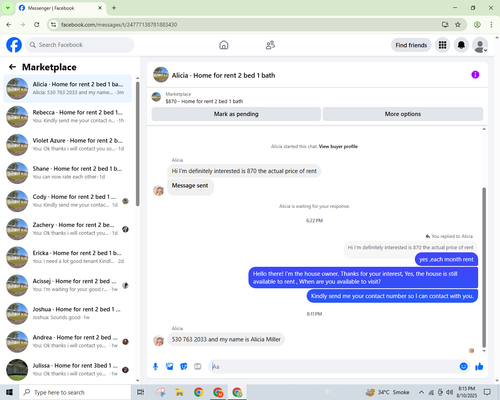Open Ericka conversation
This screenshot has height=400, width=500.
(67, 257)
